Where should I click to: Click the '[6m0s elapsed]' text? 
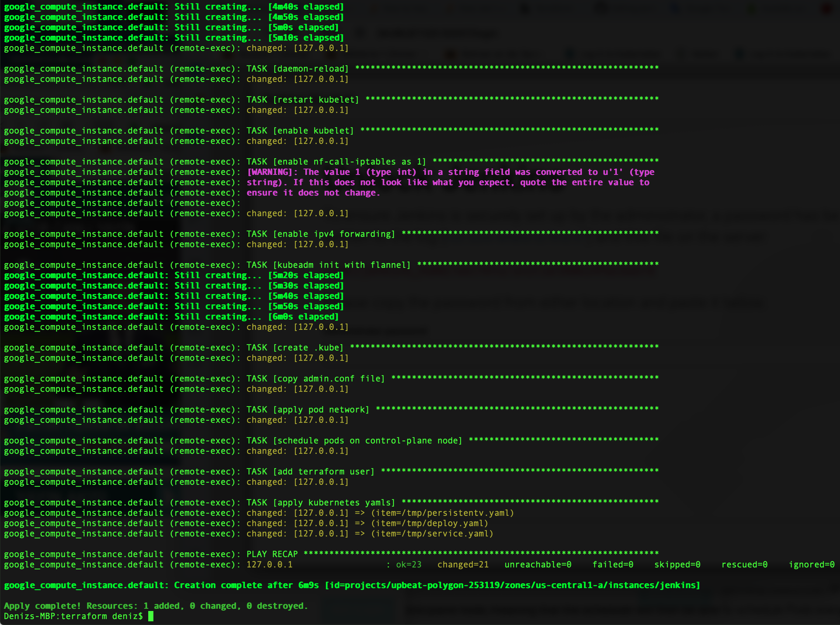[x=303, y=317]
